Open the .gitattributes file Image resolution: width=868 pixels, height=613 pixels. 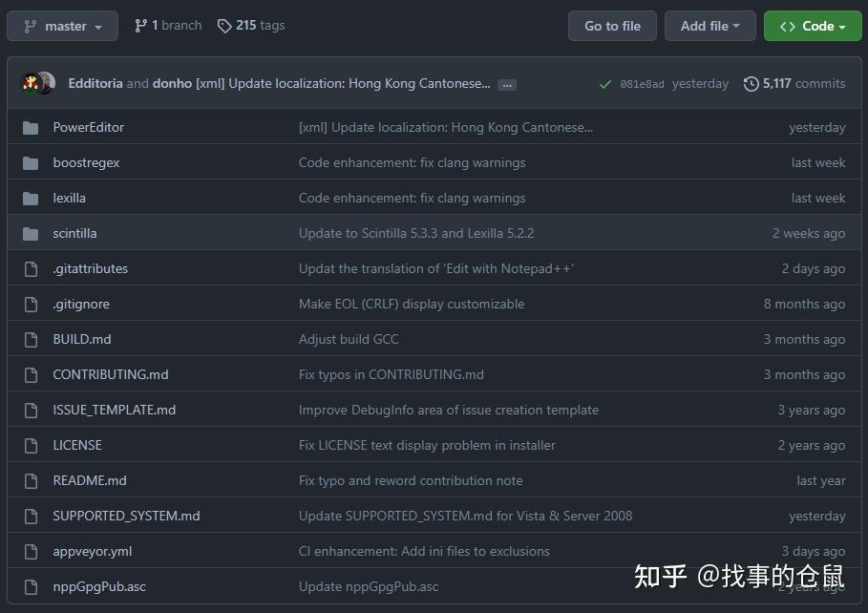[90, 268]
